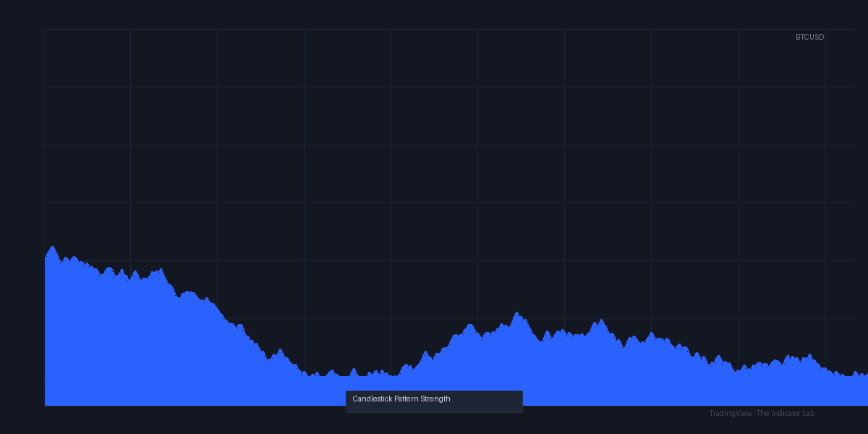Click the BTCUSD symbol label
The height and width of the screenshot is (434, 868).
coord(809,37)
